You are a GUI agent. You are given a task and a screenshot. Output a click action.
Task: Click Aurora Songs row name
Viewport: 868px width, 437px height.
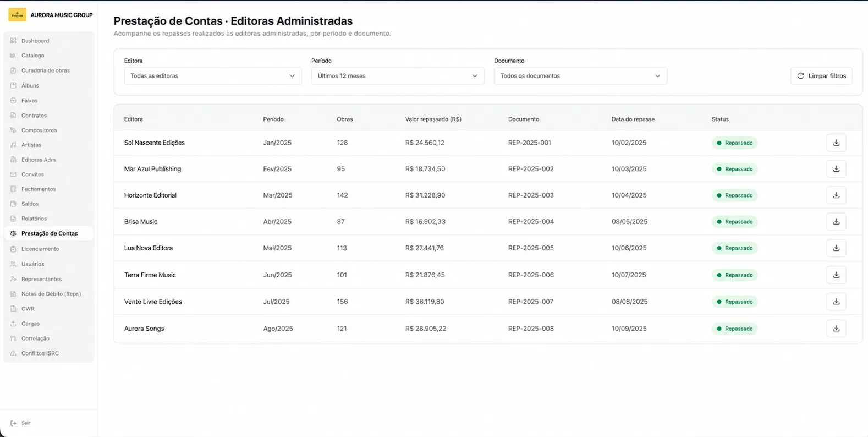coord(144,329)
